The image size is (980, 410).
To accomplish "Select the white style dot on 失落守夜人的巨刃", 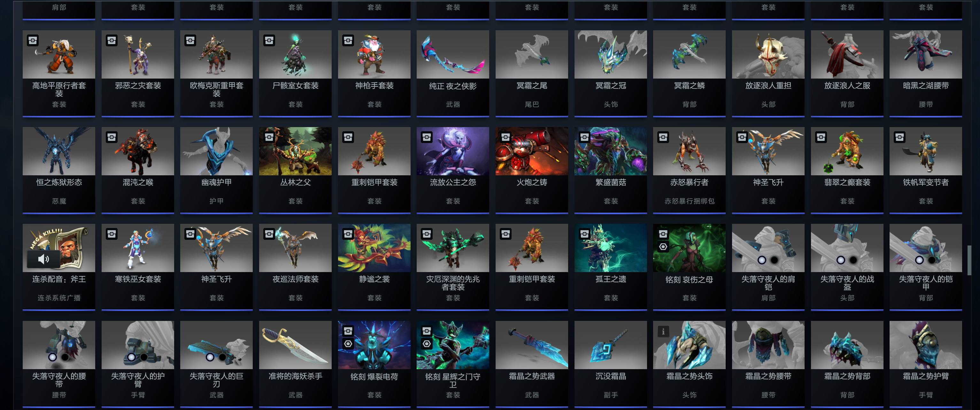I will [210, 357].
